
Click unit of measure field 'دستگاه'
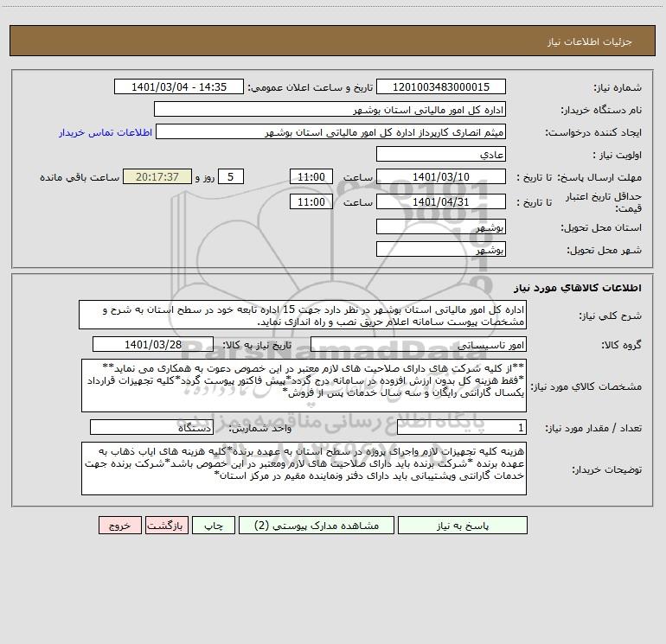click(x=151, y=427)
